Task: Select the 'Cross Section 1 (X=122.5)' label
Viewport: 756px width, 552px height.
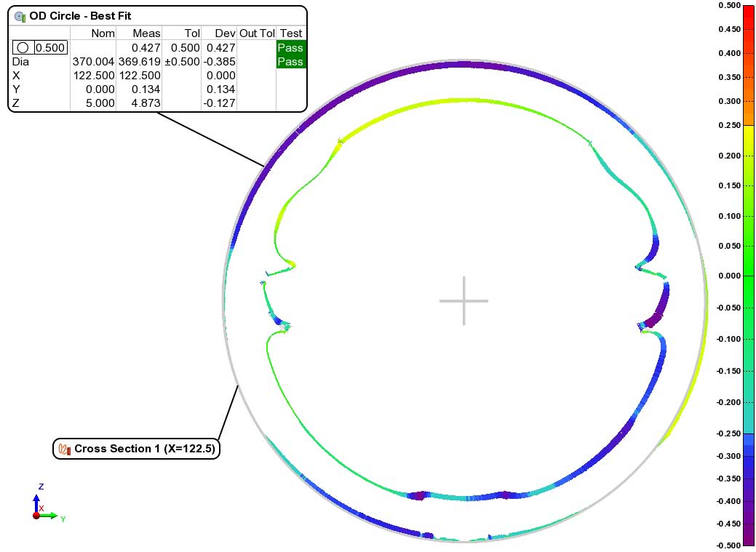Action: click(145, 449)
